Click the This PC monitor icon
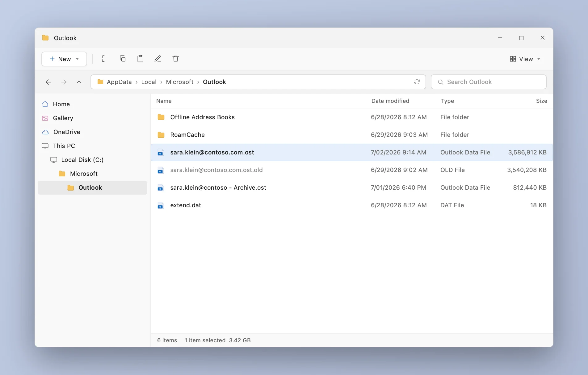The height and width of the screenshot is (375, 588). tap(45, 146)
